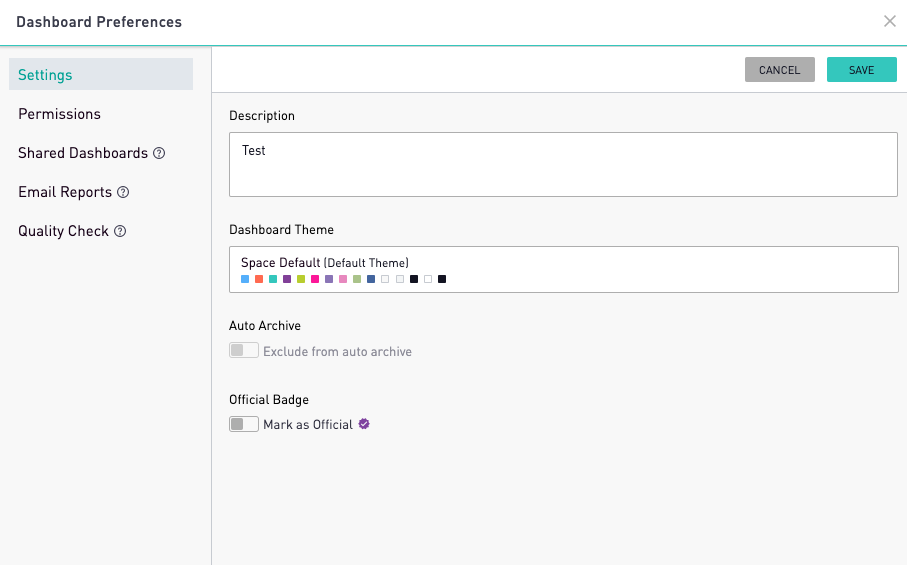Image resolution: width=907 pixels, height=565 pixels.
Task: Click help icon beside Email Reports
Action: [x=124, y=192]
